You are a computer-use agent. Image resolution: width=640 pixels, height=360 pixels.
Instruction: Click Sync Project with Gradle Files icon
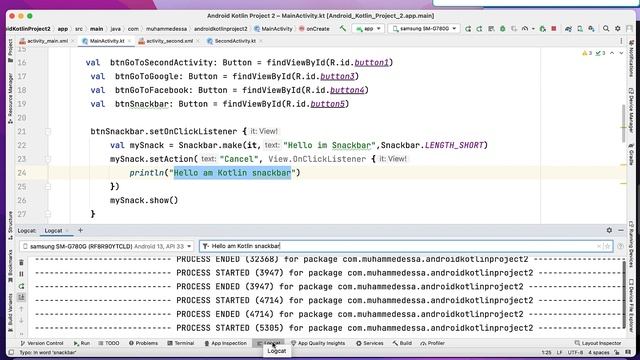click(x=568, y=29)
